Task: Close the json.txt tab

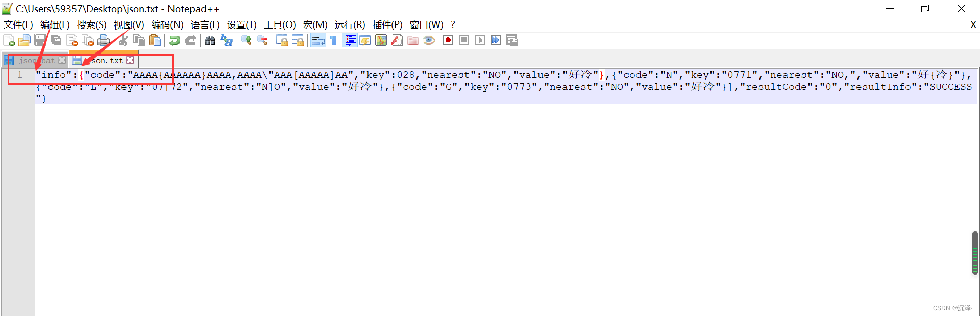Action: point(130,60)
